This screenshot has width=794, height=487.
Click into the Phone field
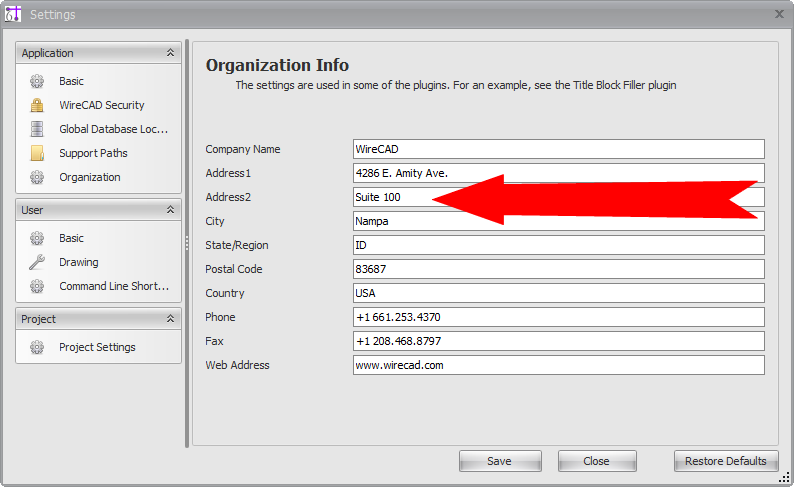tap(559, 317)
